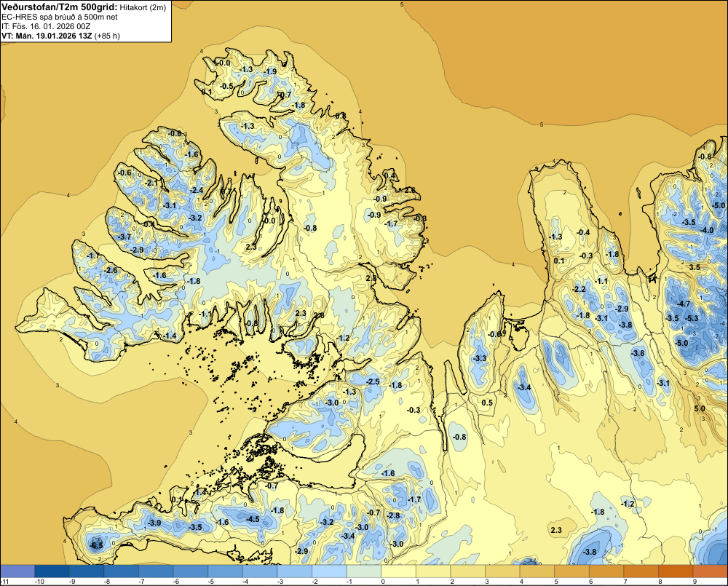Click the -2.4 temperature value

[197, 190]
